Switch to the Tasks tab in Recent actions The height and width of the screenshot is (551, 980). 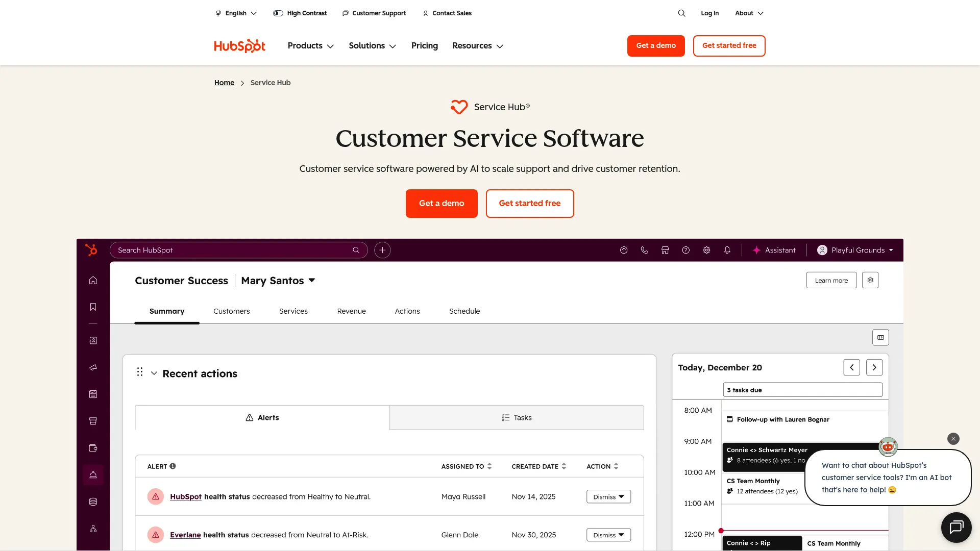(517, 417)
